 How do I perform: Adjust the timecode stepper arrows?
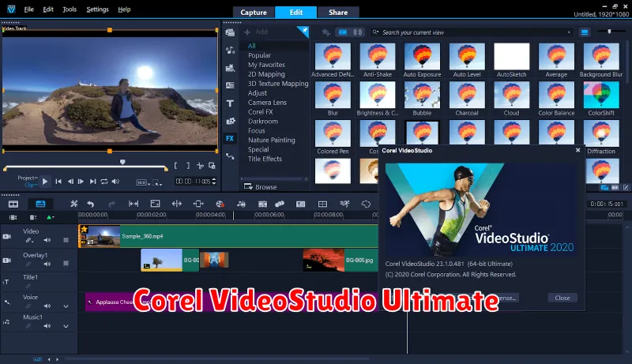pyautogui.click(x=213, y=182)
